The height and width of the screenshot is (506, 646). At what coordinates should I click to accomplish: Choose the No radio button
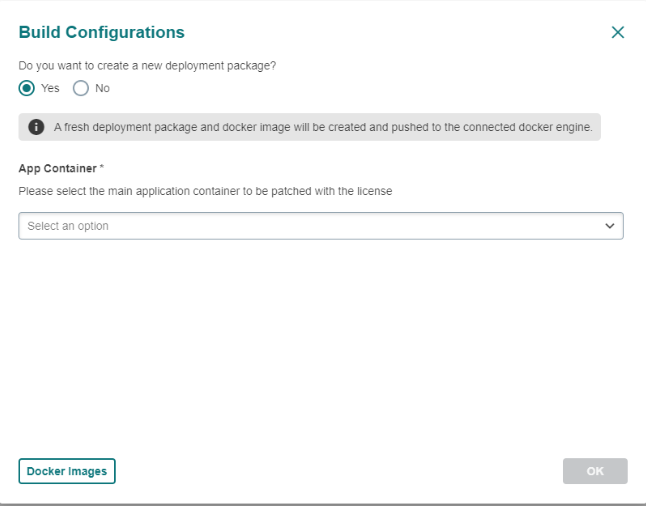(x=81, y=88)
